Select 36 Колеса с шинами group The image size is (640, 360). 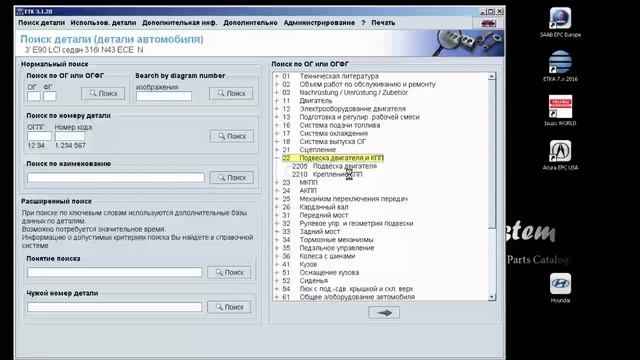[319, 256]
